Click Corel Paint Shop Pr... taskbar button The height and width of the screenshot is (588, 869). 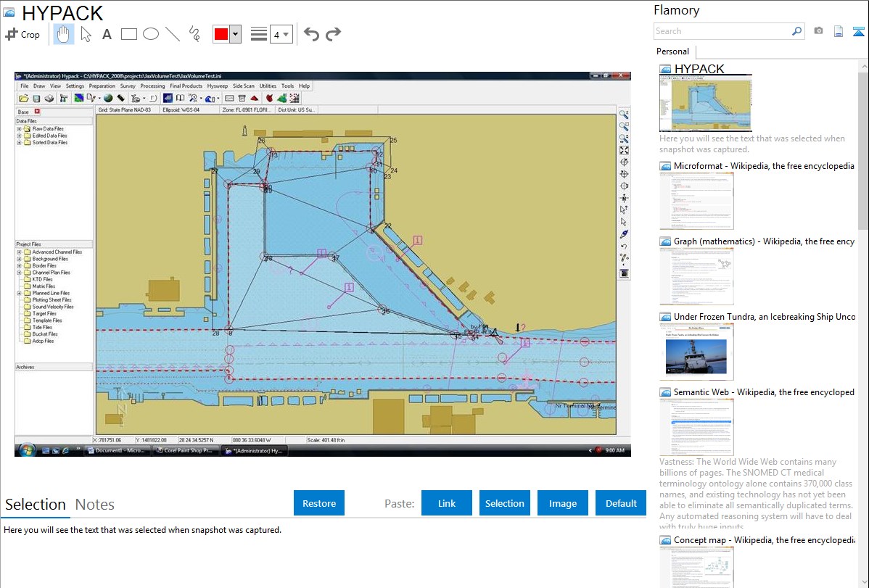(184, 450)
